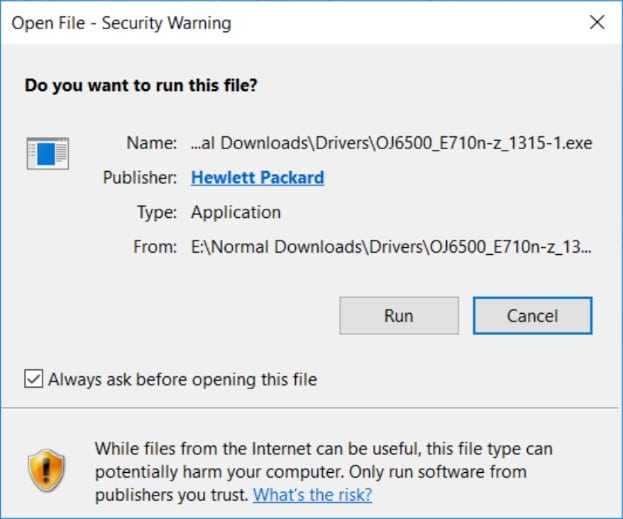Click the 'From:' field label
This screenshot has width=623, height=519.
point(155,247)
